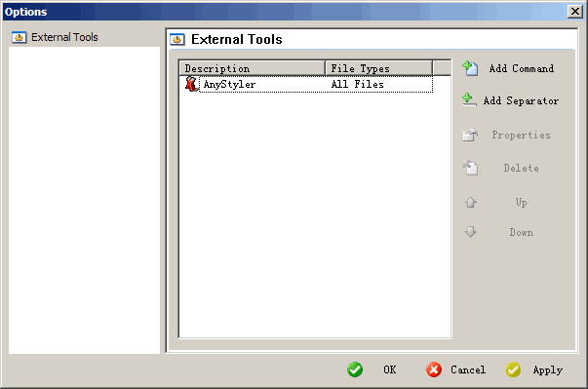Screen dimensions: 588x389
Task: Apply the changes
Action: 547,370
